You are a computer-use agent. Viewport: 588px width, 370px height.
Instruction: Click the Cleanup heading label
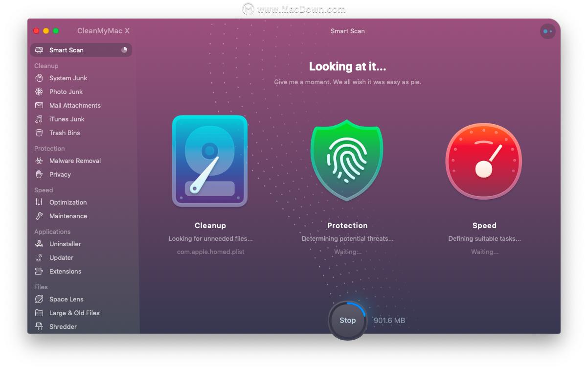[210, 226]
